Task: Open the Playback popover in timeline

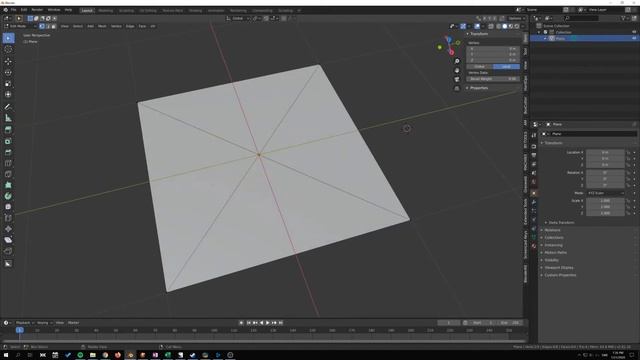Action: coord(24,323)
